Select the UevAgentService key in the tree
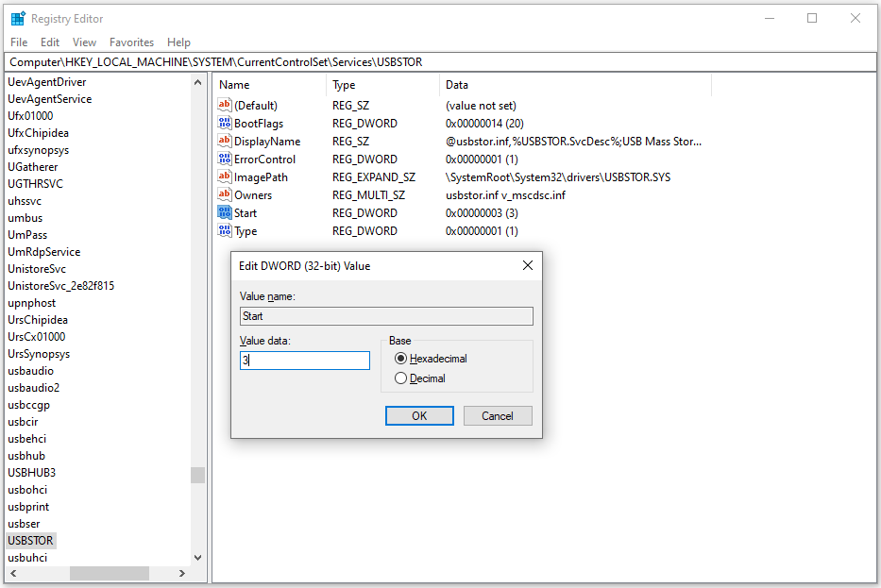The image size is (881, 588). click(49, 99)
